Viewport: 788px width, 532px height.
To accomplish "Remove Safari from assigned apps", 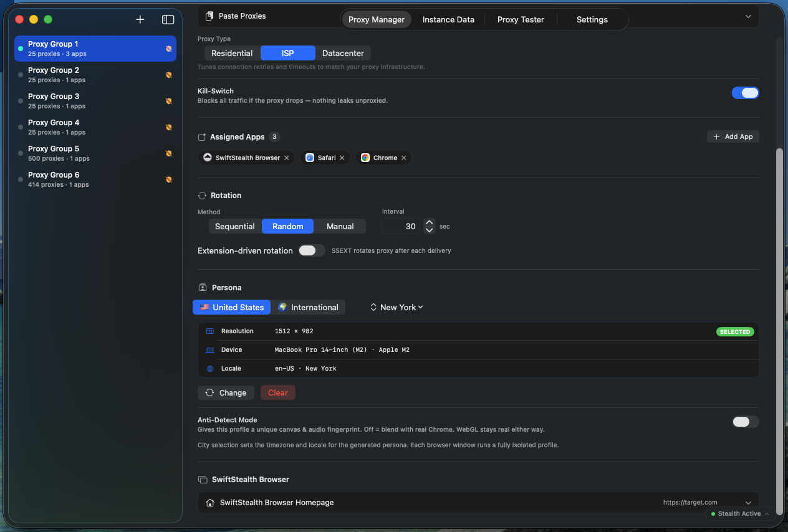I will (x=342, y=158).
